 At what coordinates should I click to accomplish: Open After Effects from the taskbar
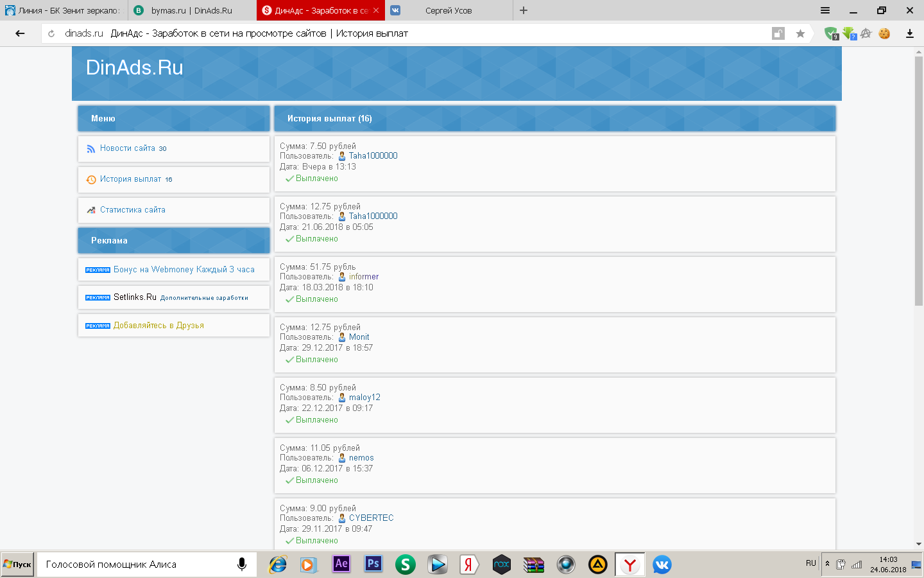[x=341, y=564]
